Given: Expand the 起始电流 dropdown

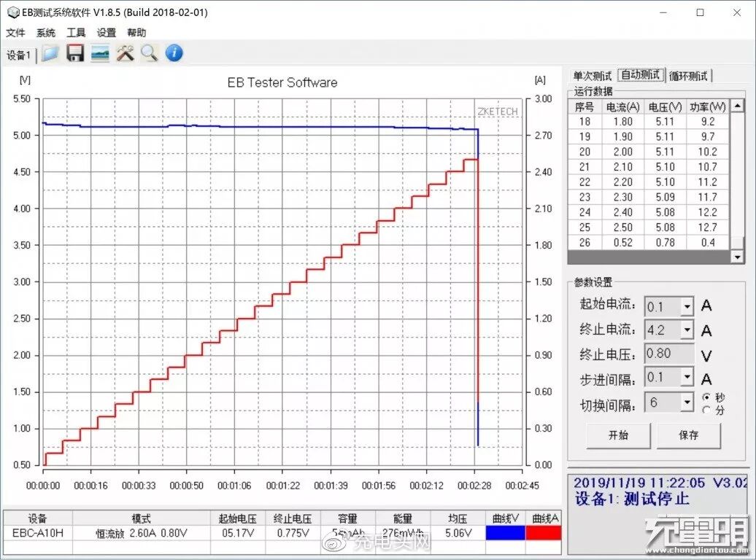Looking at the screenshot, I should pos(687,306).
